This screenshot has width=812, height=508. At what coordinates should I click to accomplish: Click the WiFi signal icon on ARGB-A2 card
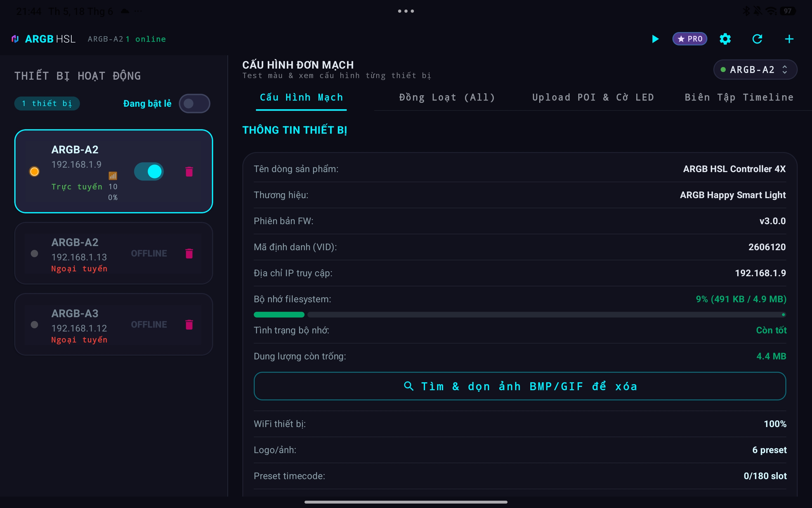click(113, 176)
